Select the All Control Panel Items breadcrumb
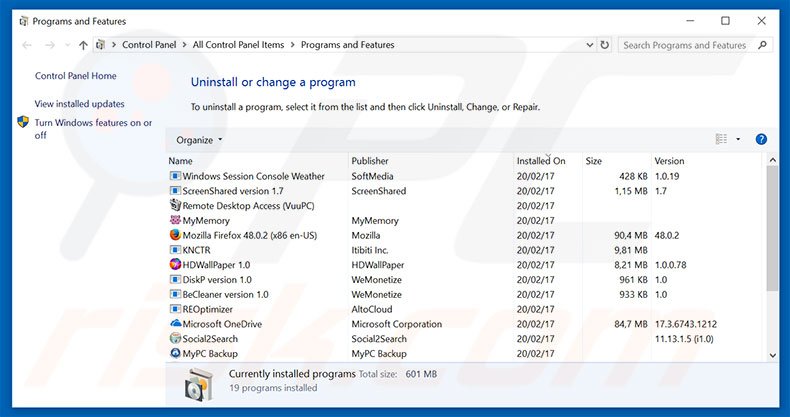Viewport: 790px width, 417px height. coord(238,45)
